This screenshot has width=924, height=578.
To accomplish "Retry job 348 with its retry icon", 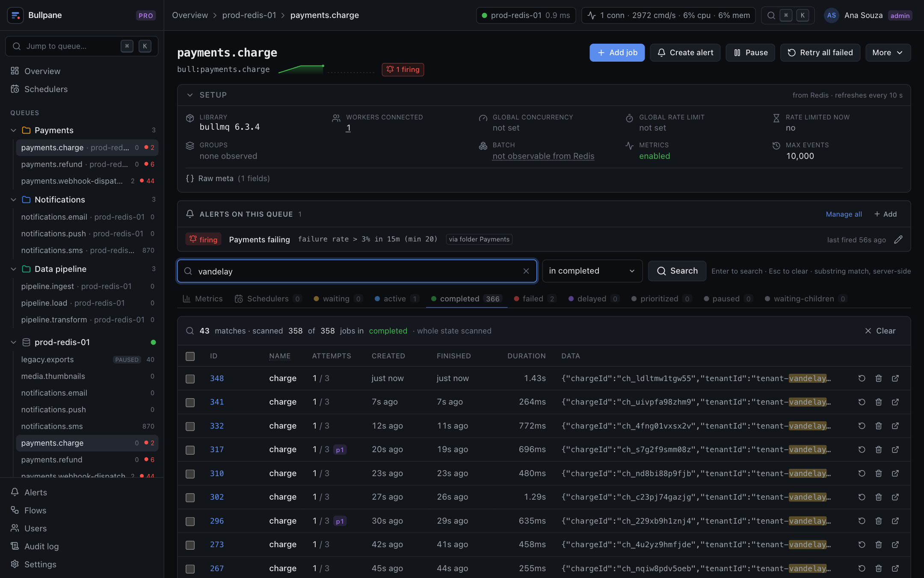I will [x=862, y=378].
